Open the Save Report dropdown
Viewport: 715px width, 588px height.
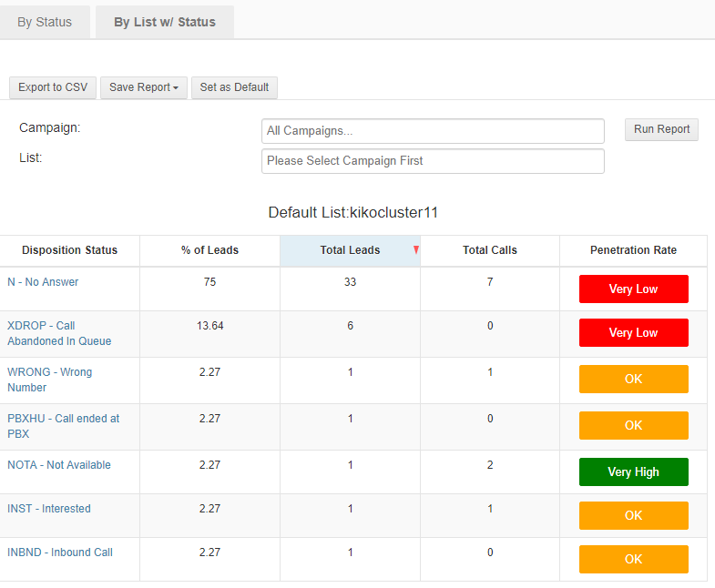[144, 87]
